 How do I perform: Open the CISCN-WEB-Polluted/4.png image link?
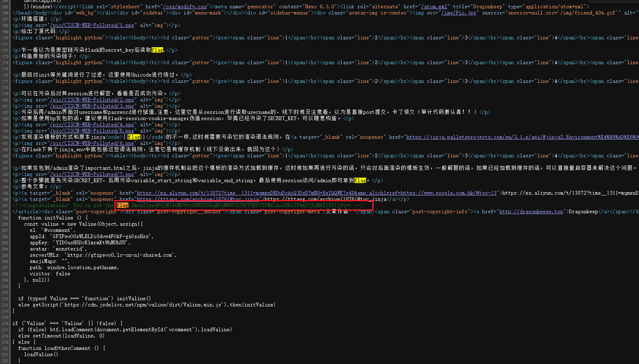pyautogui.click(x=92, y=125)
